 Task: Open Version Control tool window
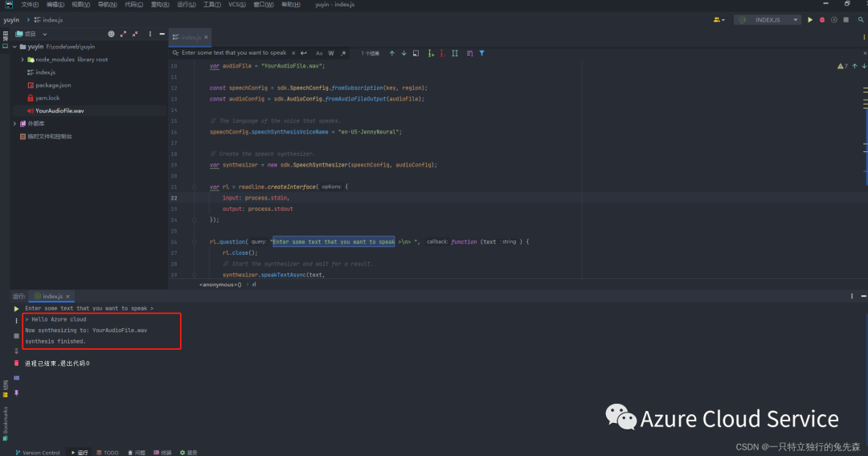[x=38, y=453]
